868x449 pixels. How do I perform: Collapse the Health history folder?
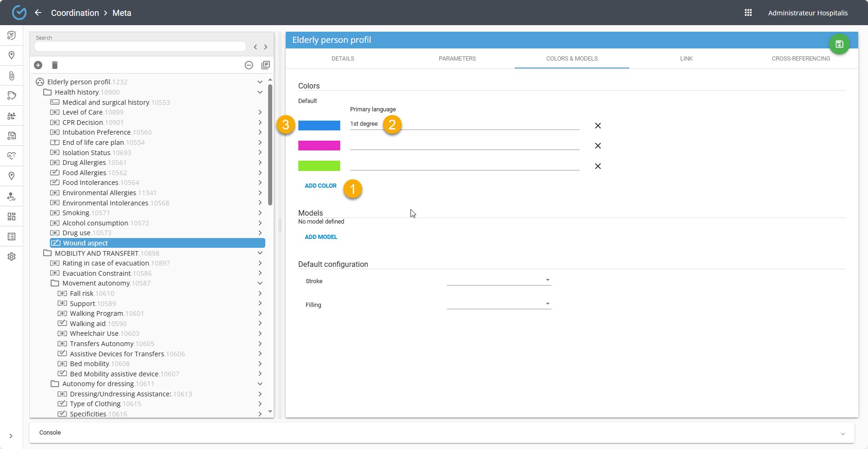tap(260, 92)
